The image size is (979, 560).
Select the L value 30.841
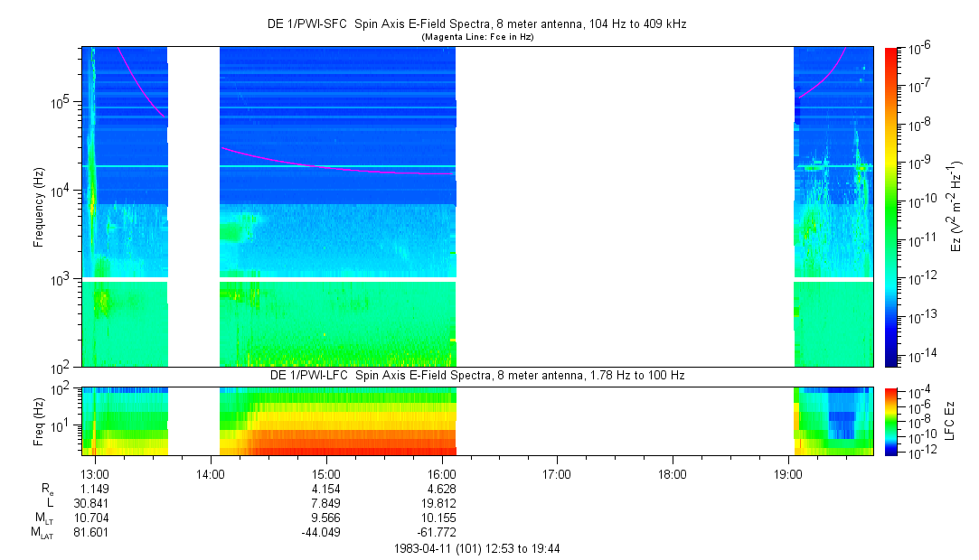(x=90, y=503)
